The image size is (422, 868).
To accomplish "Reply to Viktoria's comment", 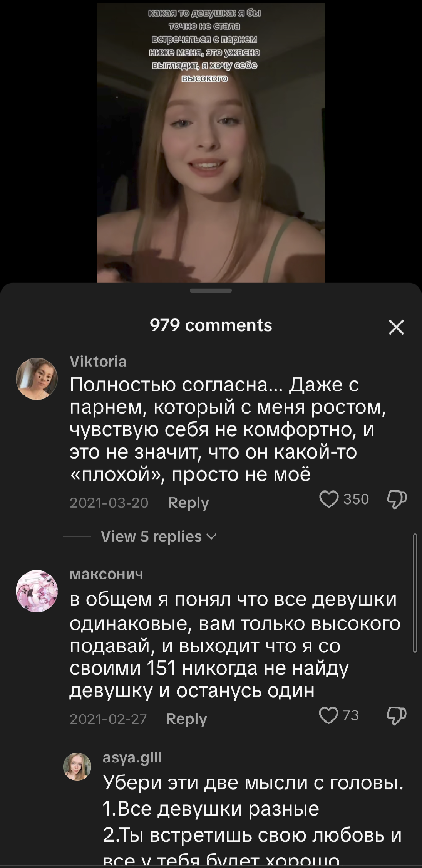I will pyautogui.click(x=189, y=503).
